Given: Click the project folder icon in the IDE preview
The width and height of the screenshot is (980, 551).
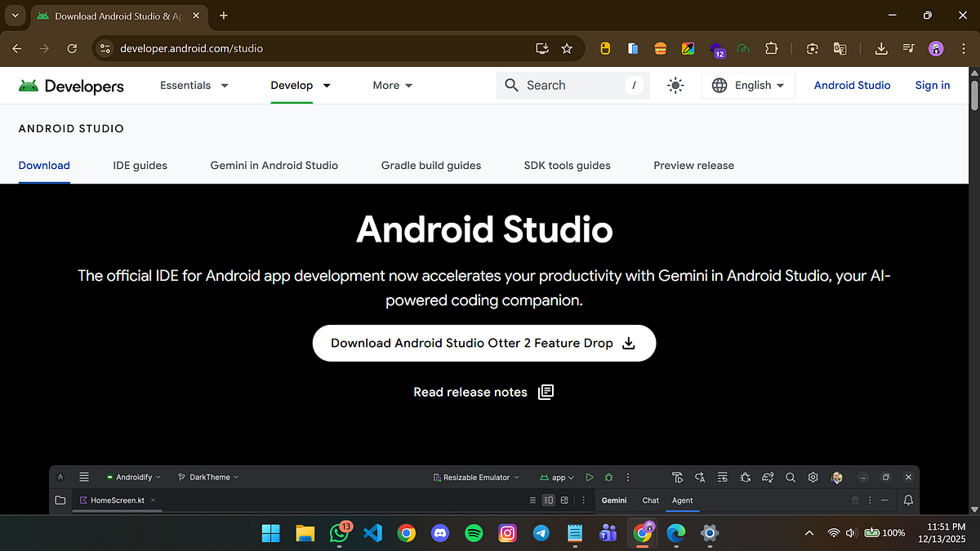Looking at the screenshot, I should 60,500.
